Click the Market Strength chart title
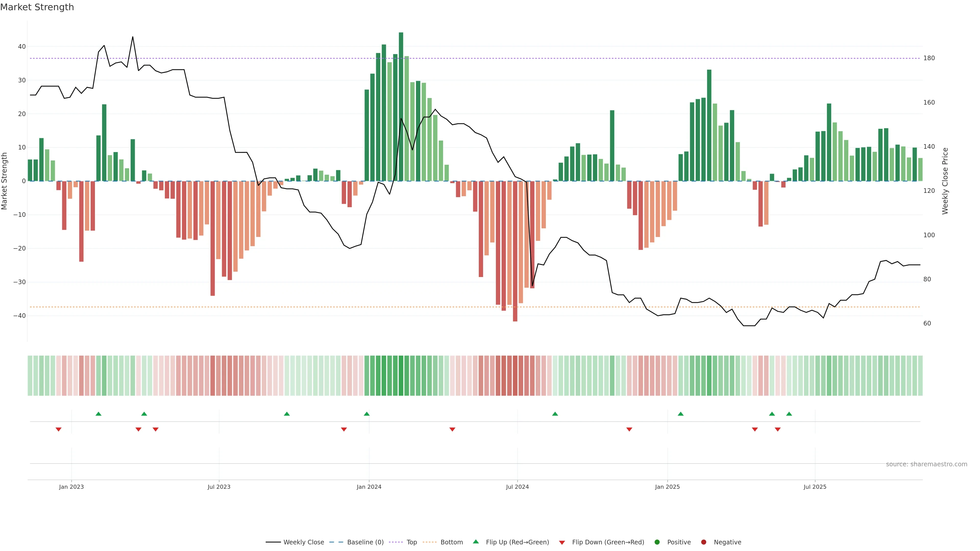 tap(37, 7)
